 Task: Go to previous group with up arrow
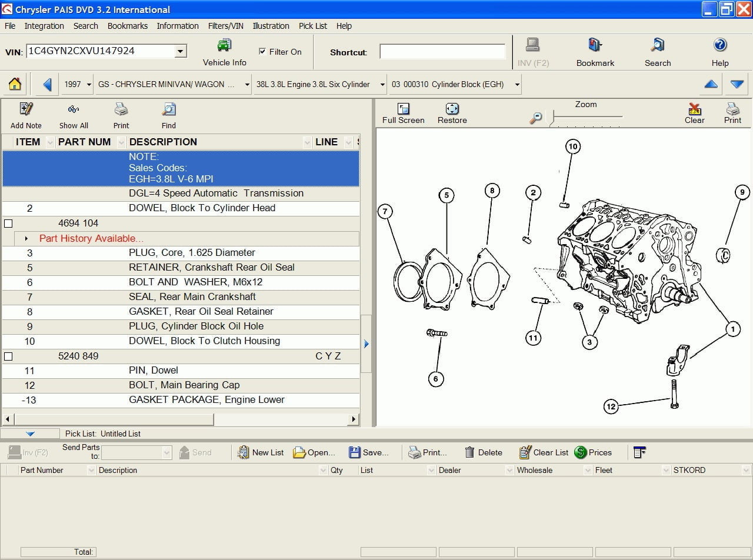(711, 84)
